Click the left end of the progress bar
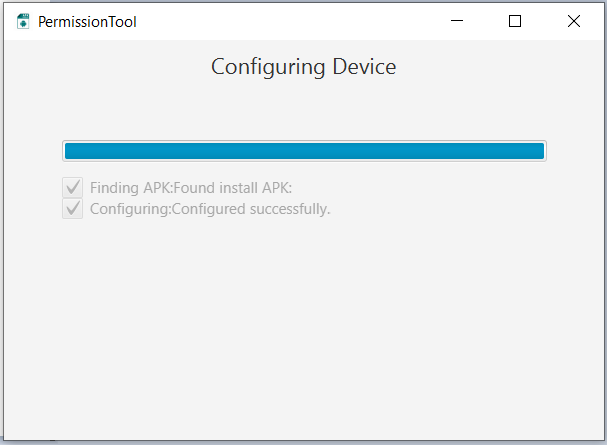The image size is (607, 445). click(70, 151)
